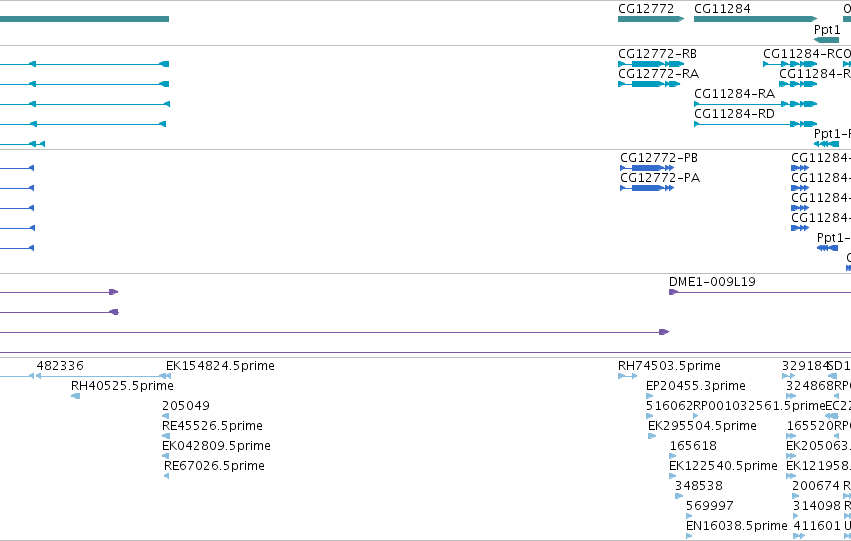Viewport: 851px width, 541px height.
Task: Open EST 200674
Action: click(816, 486)
